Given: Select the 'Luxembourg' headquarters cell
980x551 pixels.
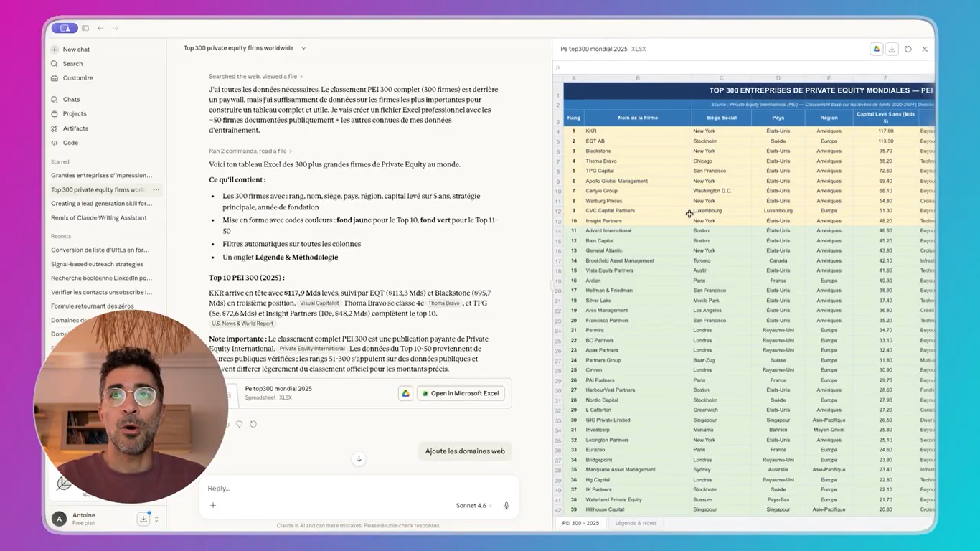Looking at the screenshot, I should coord(721,211).
